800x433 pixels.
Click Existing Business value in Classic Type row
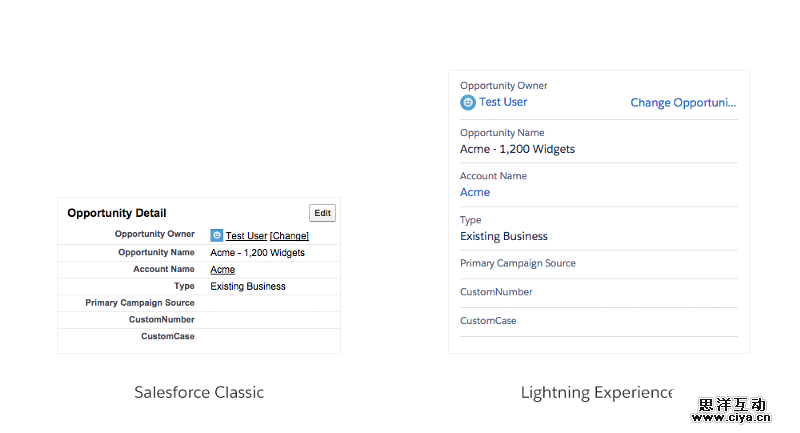point(248,287)
